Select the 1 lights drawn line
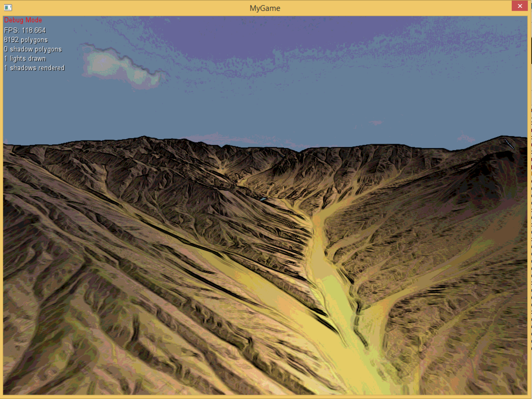 click(25, 59)
